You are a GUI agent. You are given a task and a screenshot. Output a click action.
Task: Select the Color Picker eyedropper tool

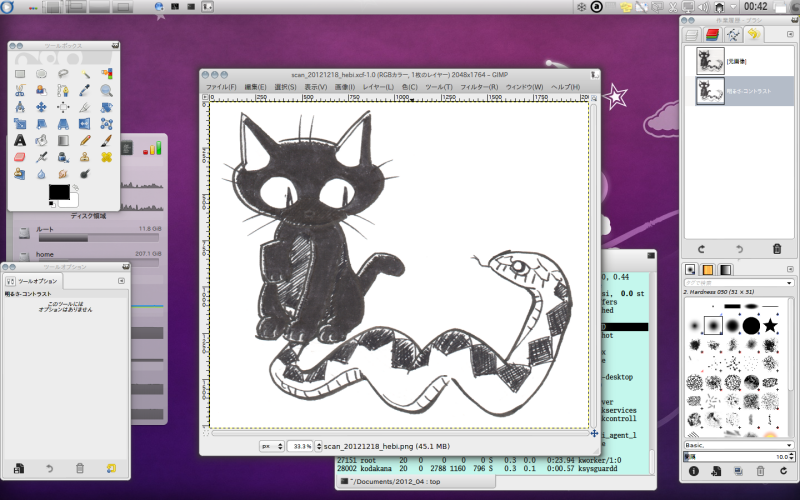pyautogui.click(x=85, y=91)
